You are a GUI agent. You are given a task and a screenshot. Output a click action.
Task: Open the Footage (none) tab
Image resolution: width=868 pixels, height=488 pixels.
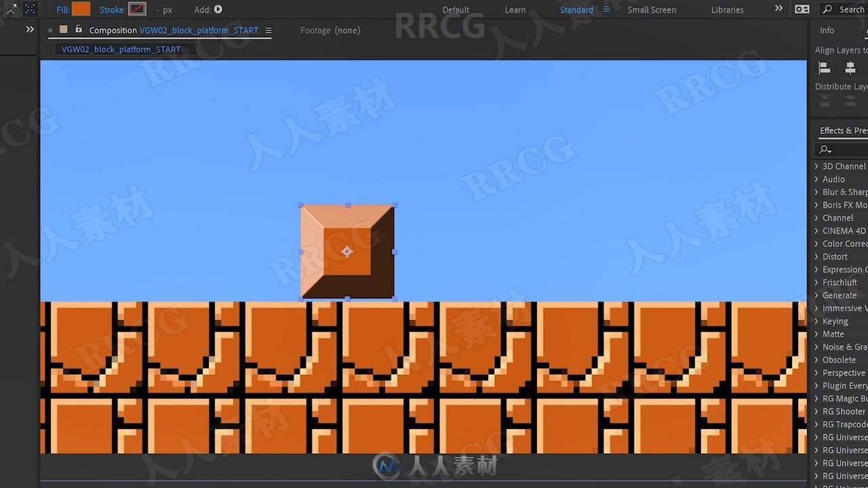click(330, 30)
